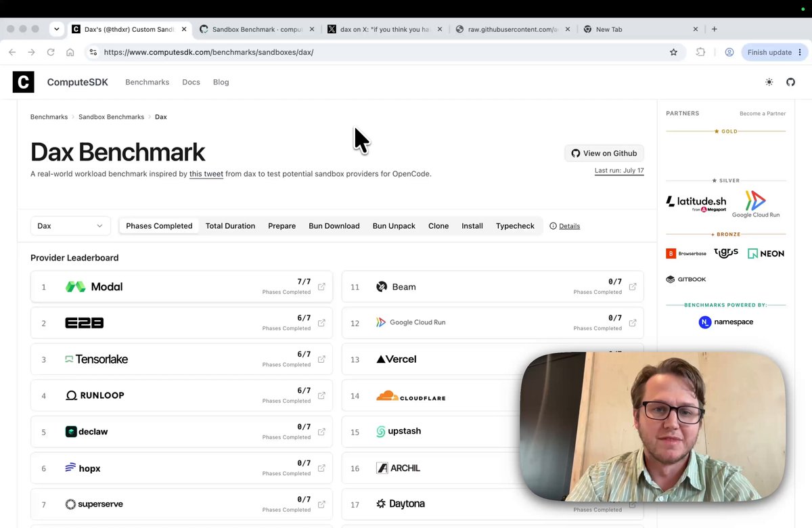Select the Total Duration segment
This screenshot has height=528, width=812.
point(230,226)
